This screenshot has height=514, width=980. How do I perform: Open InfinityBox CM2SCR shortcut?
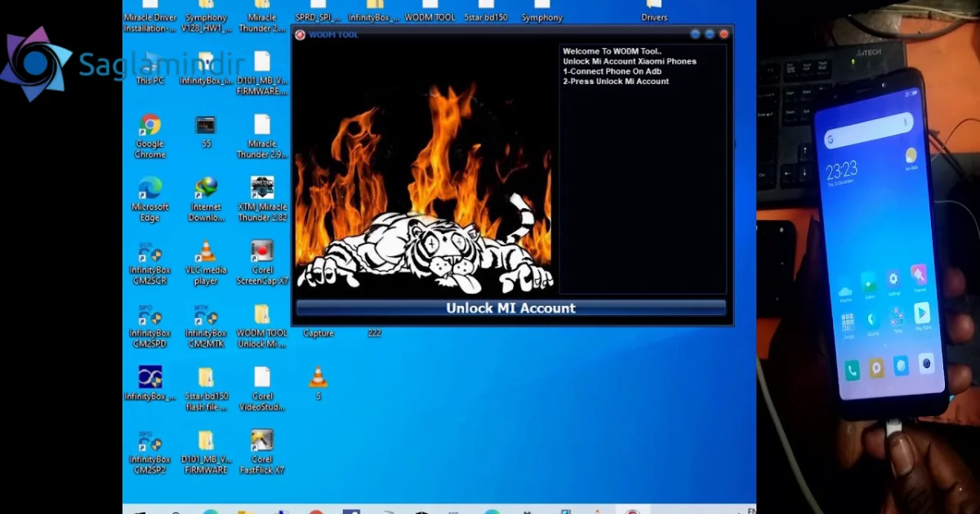click(149, 263)
